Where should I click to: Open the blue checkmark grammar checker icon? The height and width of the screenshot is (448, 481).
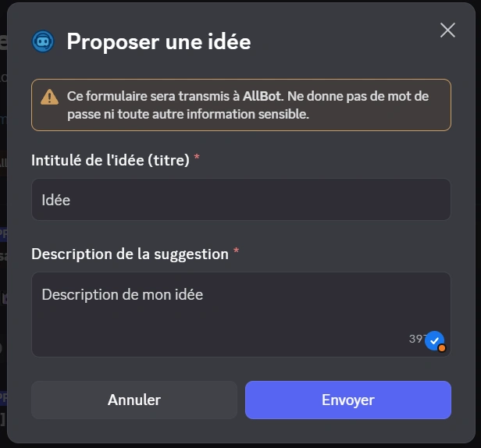click(x=435, y=340)
